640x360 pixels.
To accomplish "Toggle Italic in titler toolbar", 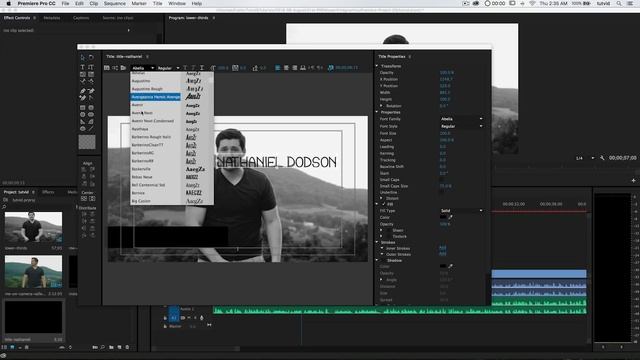I will [193, 68].
